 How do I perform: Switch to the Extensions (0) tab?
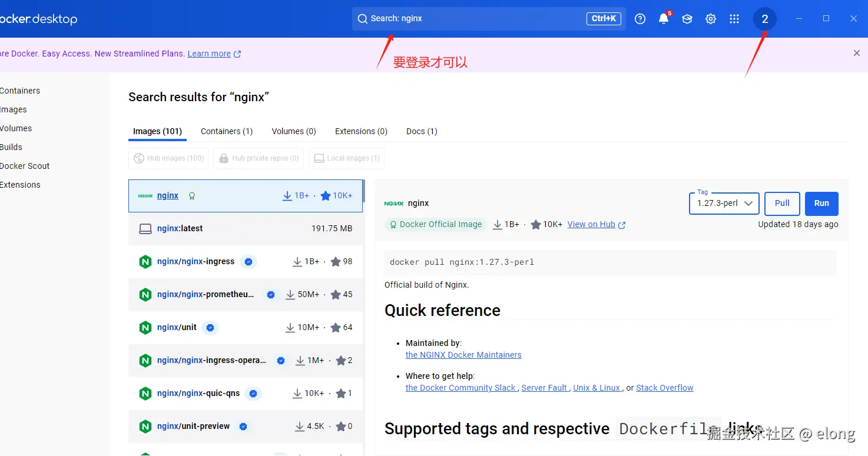[361, 131]
